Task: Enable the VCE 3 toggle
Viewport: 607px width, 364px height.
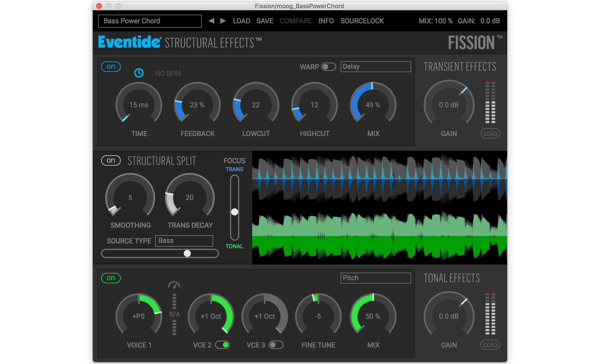Action: [x=276, y=345]
